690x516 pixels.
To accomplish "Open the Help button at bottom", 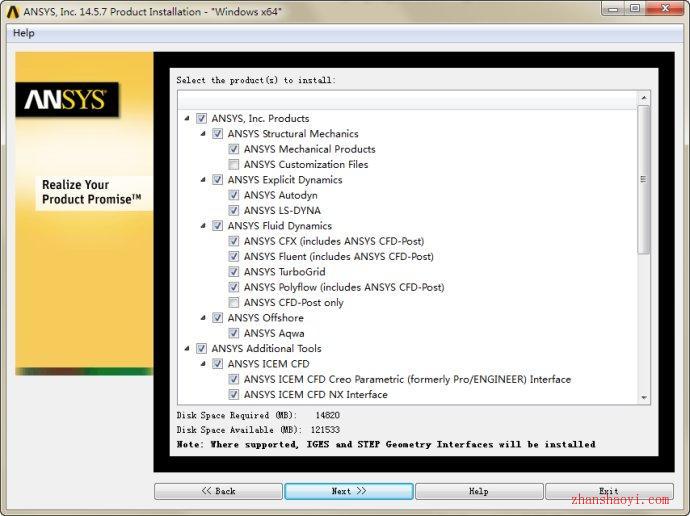I will 479,491.
